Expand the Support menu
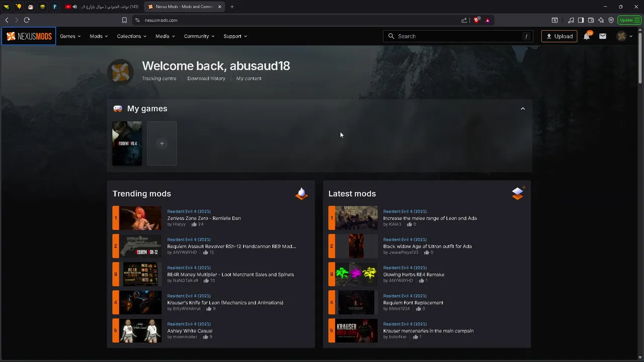The height and width of the screenshot is (362, 644). pyautogui.click(x=235, y=36)
